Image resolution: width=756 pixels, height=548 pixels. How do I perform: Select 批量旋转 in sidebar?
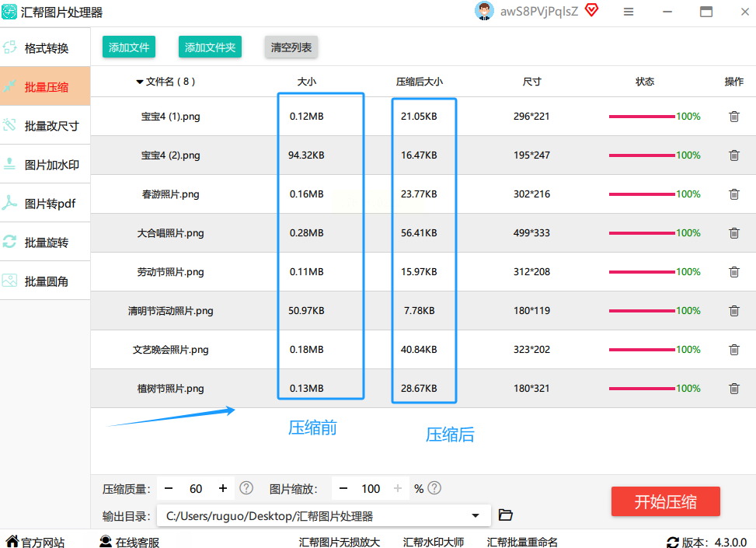point(45,242)
